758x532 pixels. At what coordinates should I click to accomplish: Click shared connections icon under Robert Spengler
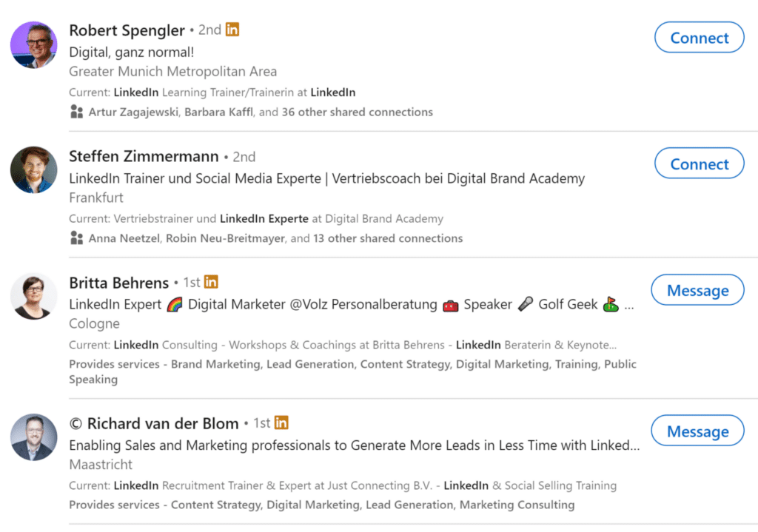click(x=76, y=112)
